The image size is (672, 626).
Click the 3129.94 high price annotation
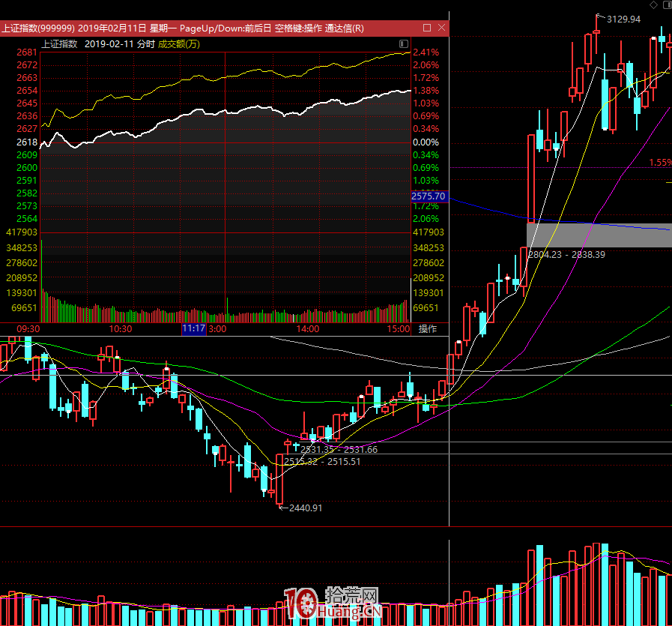623,19
